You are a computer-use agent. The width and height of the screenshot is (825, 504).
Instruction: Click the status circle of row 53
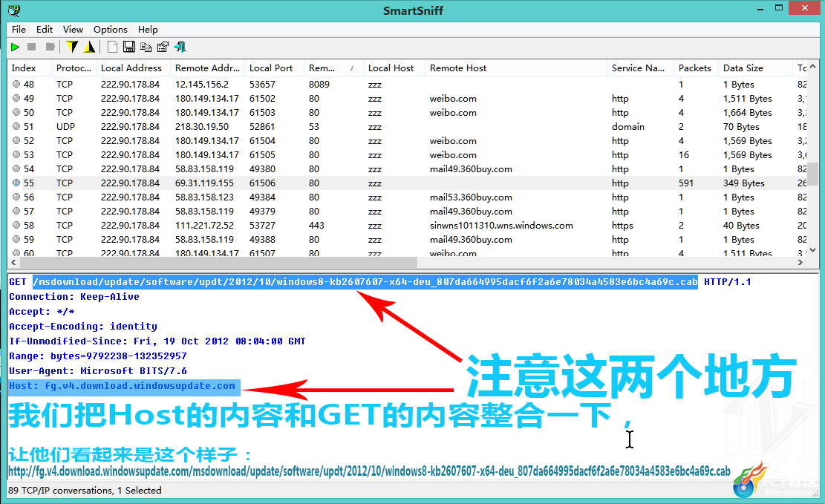coord(16,154)
